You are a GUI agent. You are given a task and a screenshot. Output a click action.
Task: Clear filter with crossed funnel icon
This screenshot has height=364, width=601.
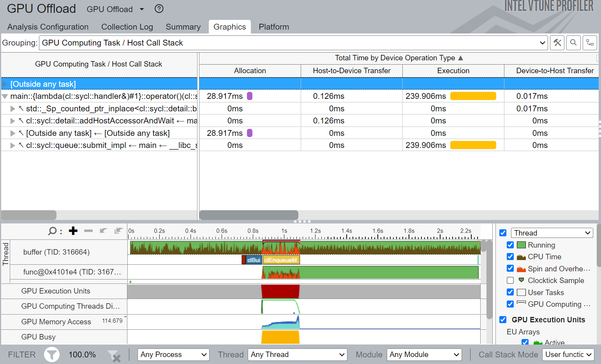pyautogui.click(x=114, y=356)
